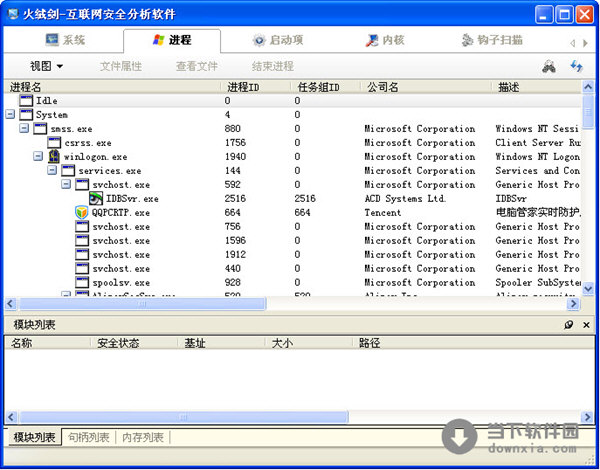The height and width of the screenshot is (470, 600).
Task: Click module list horizontal scrollbar thumb
Action: [x=184, y=416]
